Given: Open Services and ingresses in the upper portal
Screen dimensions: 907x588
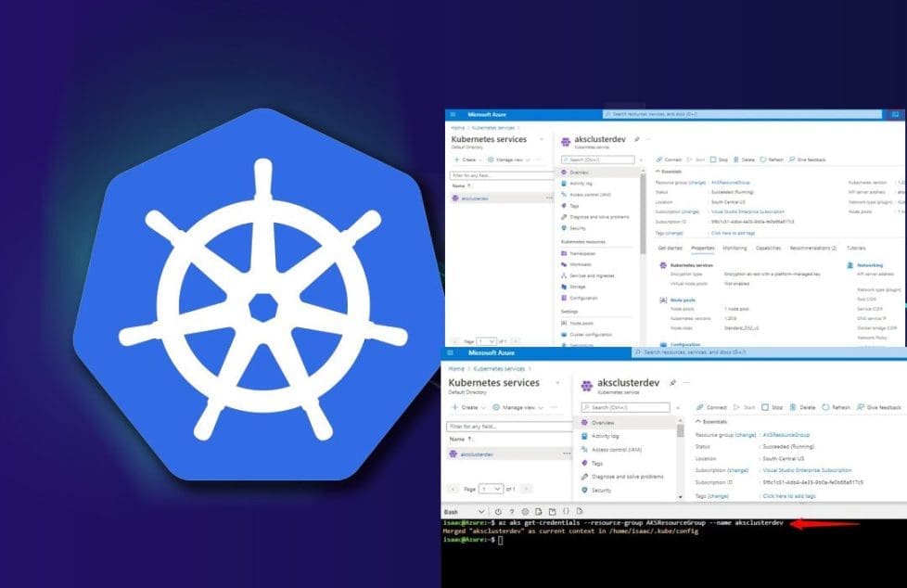Looking at the screenshot, I should (x=592, y=275).
